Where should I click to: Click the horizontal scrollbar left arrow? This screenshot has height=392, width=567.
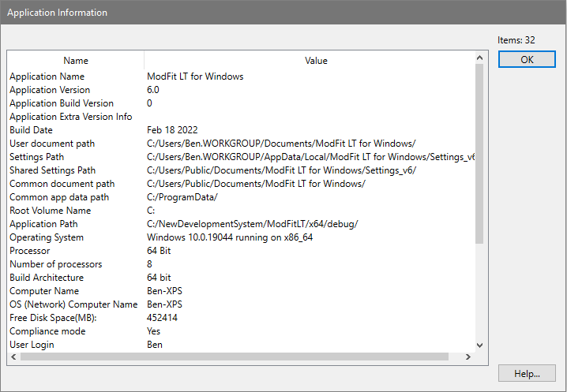click(13, 357)
